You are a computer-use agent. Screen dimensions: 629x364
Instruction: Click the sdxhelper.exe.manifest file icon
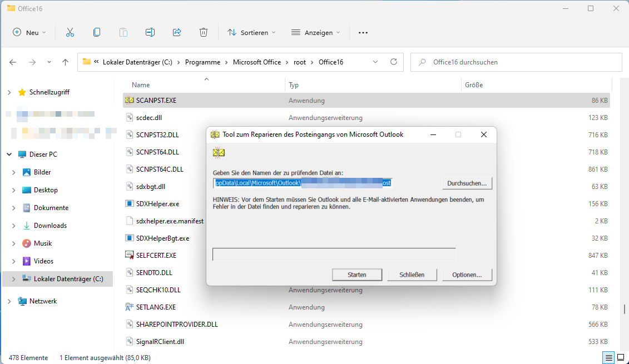click(129, 221)
